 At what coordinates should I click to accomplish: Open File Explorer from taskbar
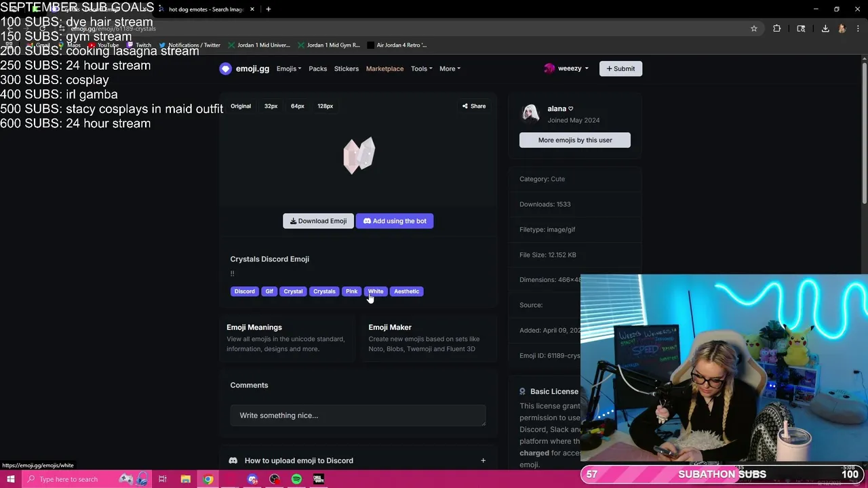(185, 479)
